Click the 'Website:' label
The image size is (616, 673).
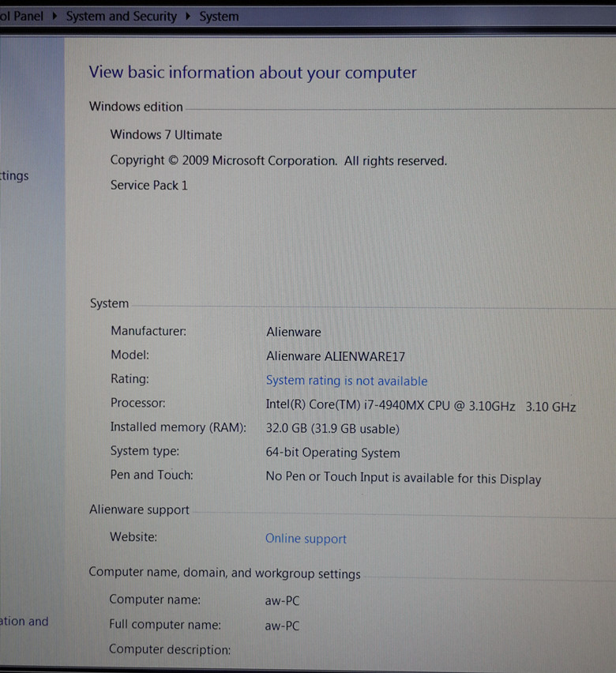(133, 537)
